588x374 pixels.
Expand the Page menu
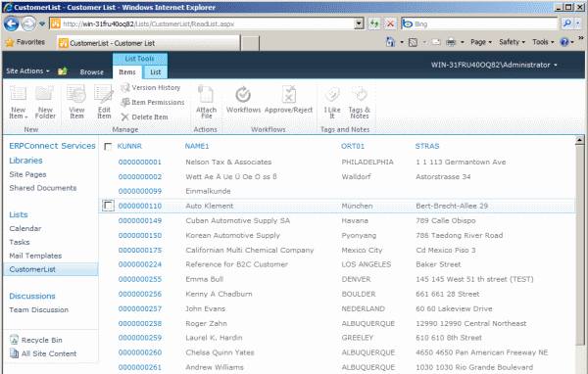tap(481, 42)
